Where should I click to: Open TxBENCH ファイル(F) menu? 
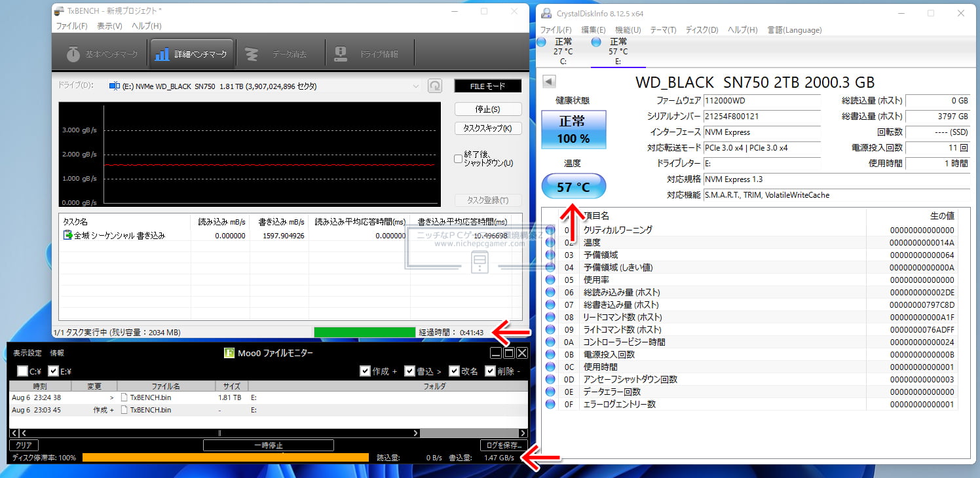[71, 26]
